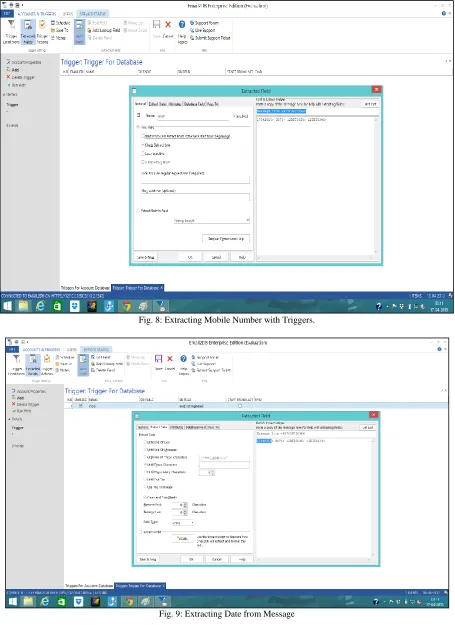This screenshot has height=628, width=455.
Task: Open Support Forum in Fig. 8 ribbon
Action: [x=204, y=23]
